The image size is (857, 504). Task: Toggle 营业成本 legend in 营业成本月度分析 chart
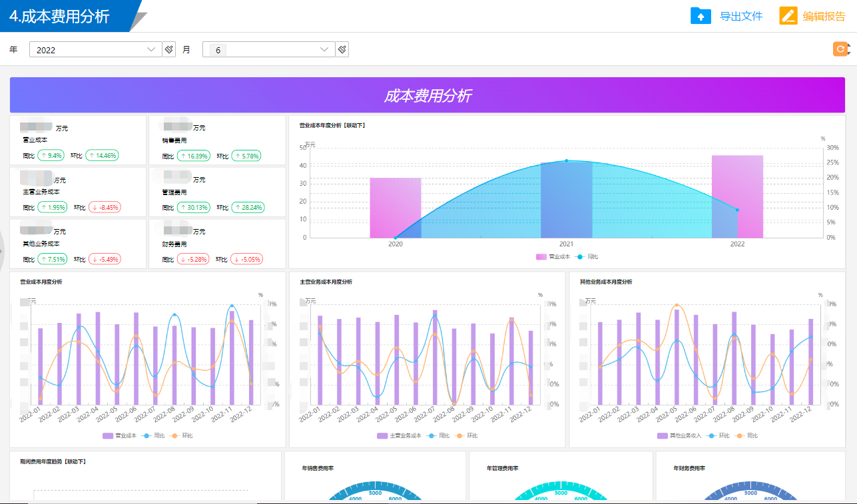point(119,435)
